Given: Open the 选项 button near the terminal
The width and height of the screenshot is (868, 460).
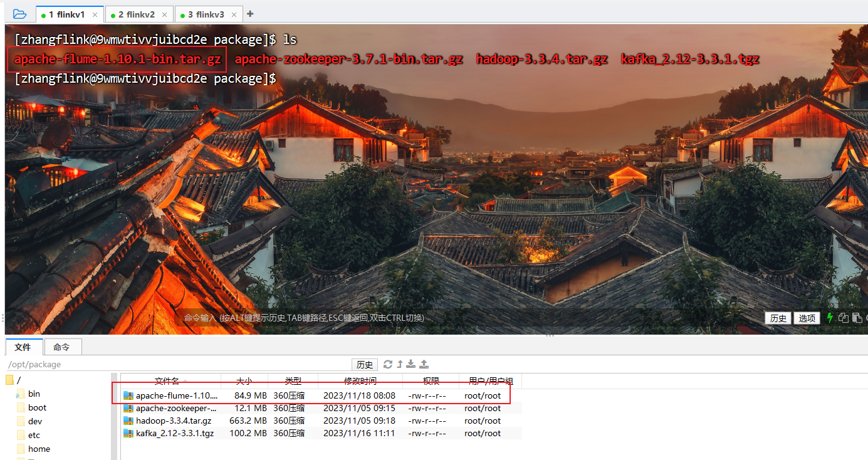Looking at the screenshot, I should pyautogui.click(x=807, y=318).
